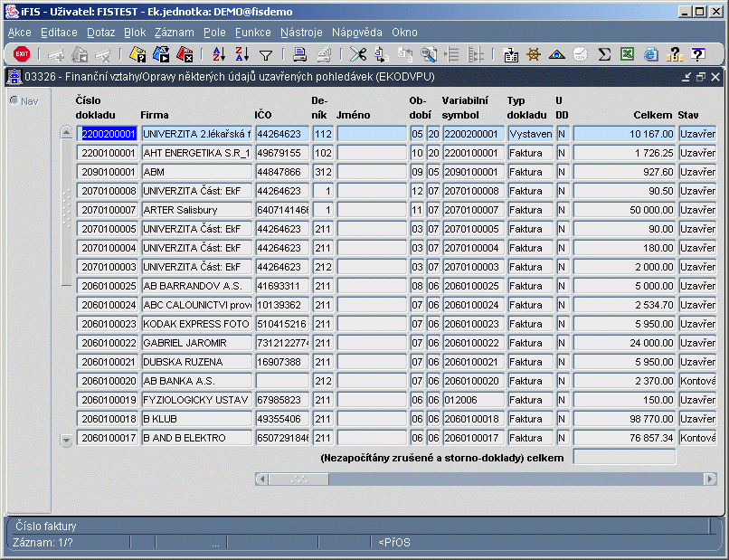The image size is (729, 560).
Task: Select document number 2200200001 field
Action: pos(108,134)
